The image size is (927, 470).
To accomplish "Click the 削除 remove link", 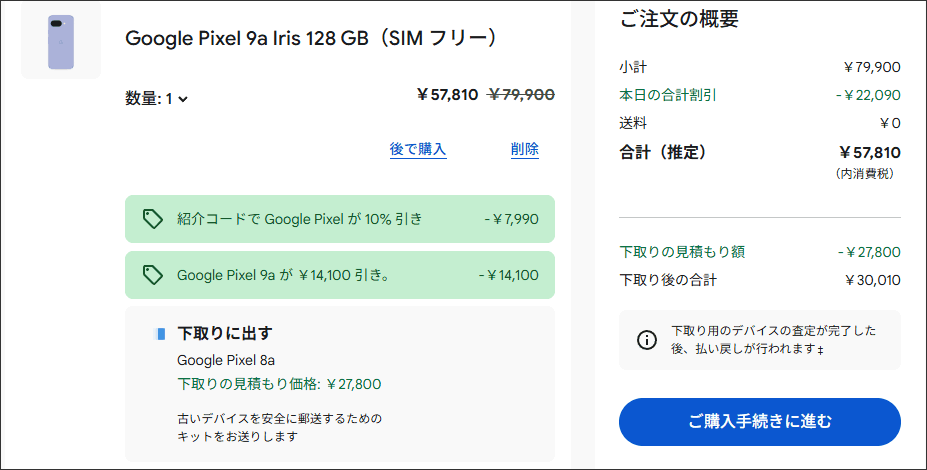I will tap(524, 149).
